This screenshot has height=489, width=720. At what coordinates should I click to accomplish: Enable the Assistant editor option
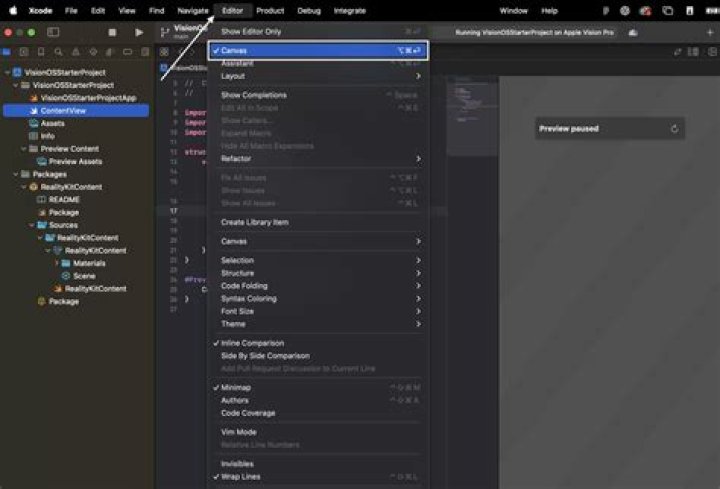pos(318,63)
